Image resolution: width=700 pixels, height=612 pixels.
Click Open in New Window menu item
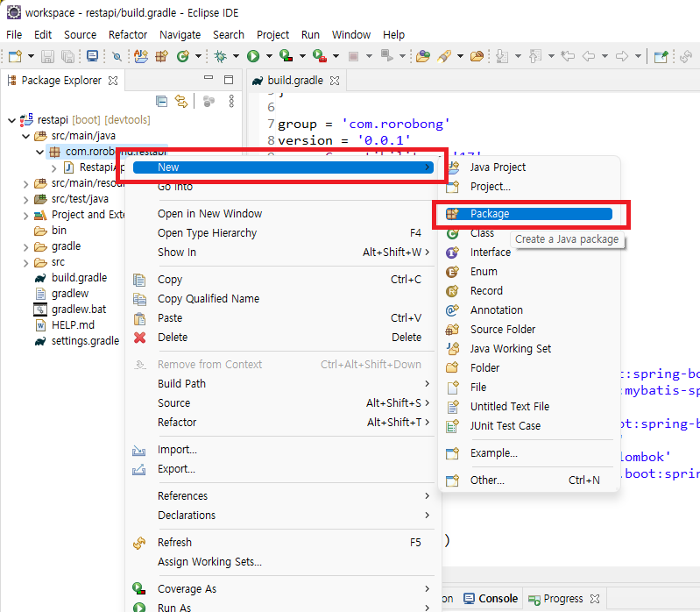pyautogui.click(x=282, y=214)
